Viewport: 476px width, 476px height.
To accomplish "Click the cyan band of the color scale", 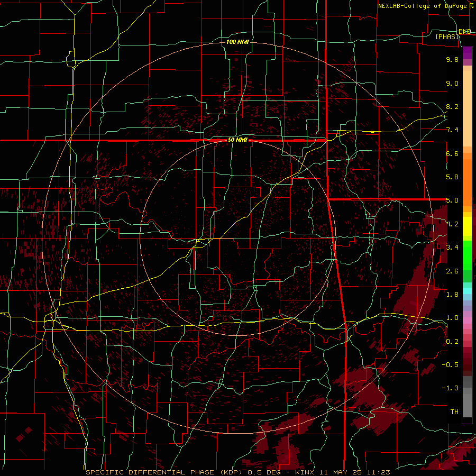I will point(467,290).
